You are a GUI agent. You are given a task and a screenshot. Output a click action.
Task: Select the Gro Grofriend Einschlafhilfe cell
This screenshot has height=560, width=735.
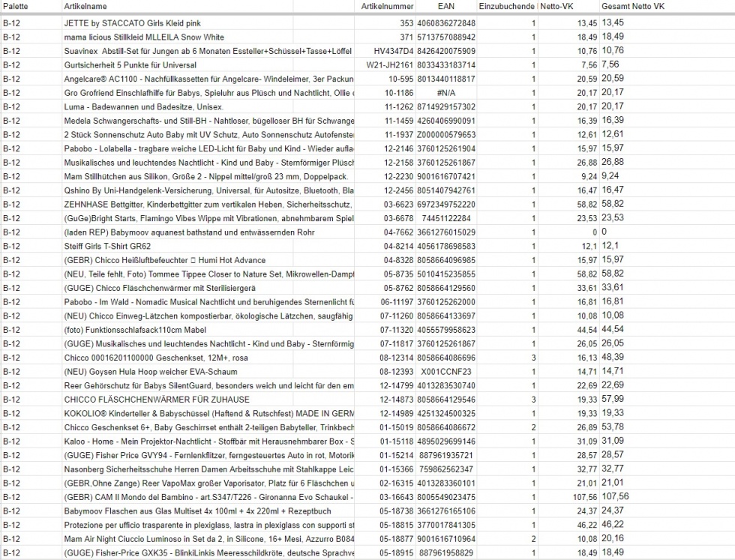(208, 93)
